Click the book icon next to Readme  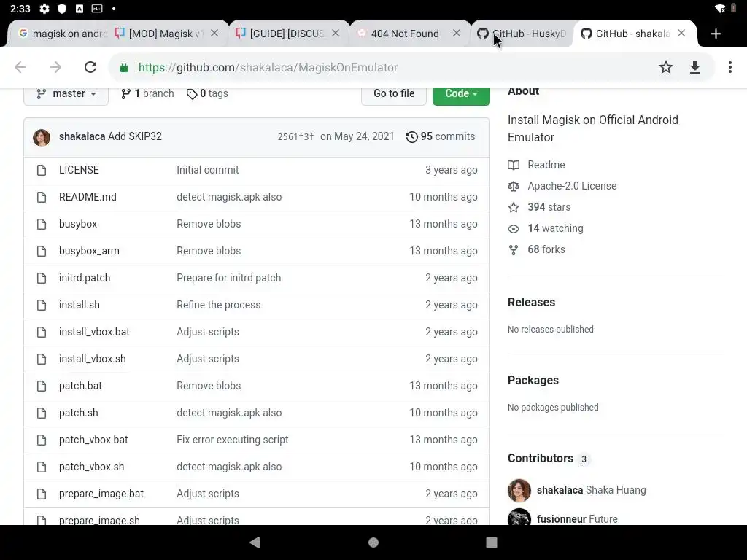tap(514, 166)
